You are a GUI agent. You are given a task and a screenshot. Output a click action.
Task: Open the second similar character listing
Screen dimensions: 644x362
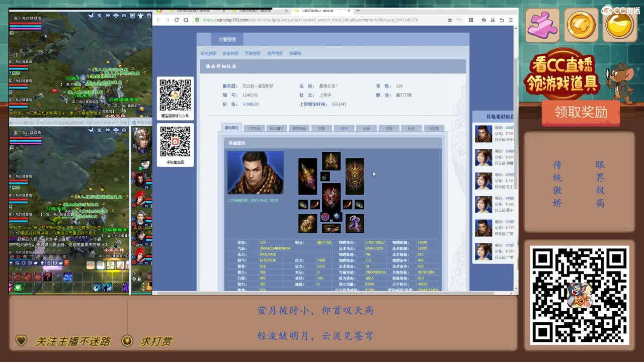[x=493, y=157]
